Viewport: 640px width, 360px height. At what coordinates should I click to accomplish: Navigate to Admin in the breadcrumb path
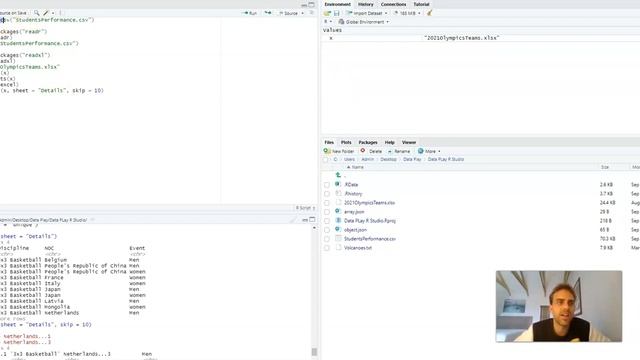tap(367, 160)
